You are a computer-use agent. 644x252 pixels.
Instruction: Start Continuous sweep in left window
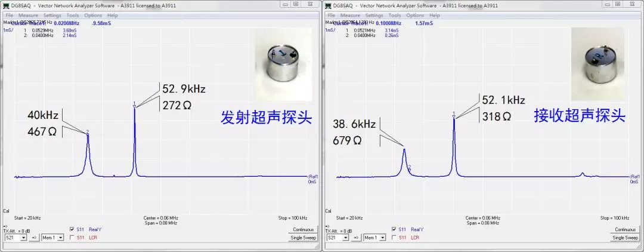303,230
